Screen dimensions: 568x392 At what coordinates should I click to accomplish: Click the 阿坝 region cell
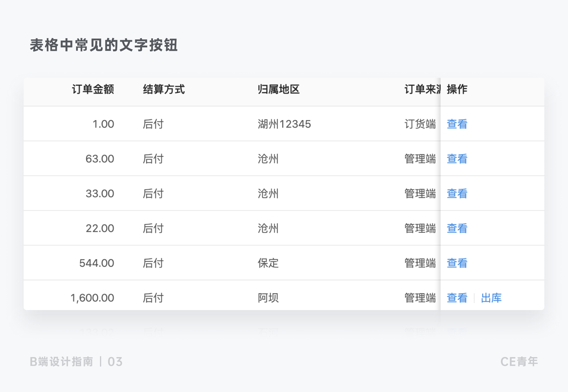(268, 298)
